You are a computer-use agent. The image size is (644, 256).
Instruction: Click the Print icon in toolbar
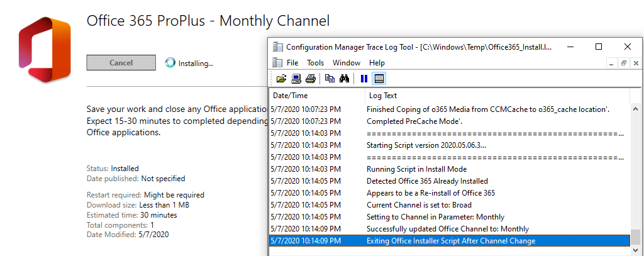click(310, 79)
